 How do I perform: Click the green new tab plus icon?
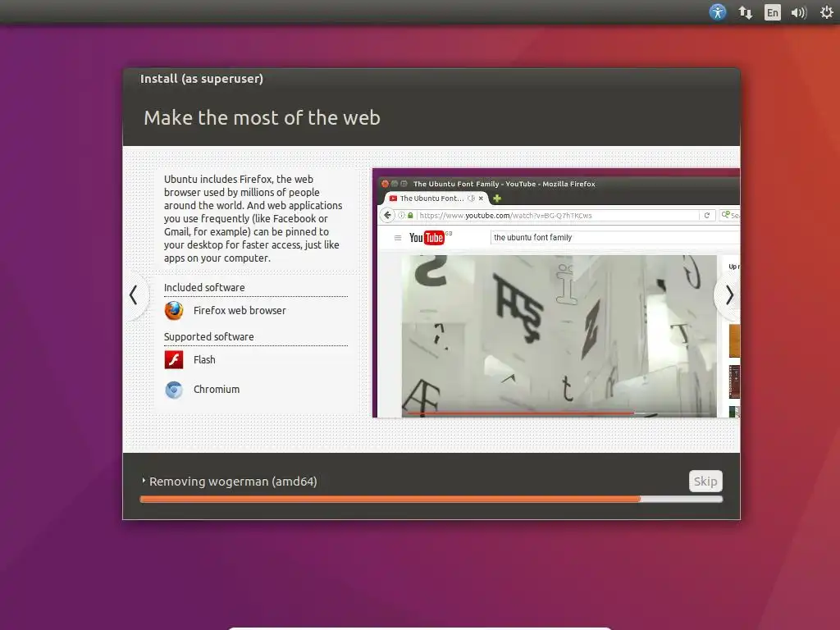[x=497, y=199]
